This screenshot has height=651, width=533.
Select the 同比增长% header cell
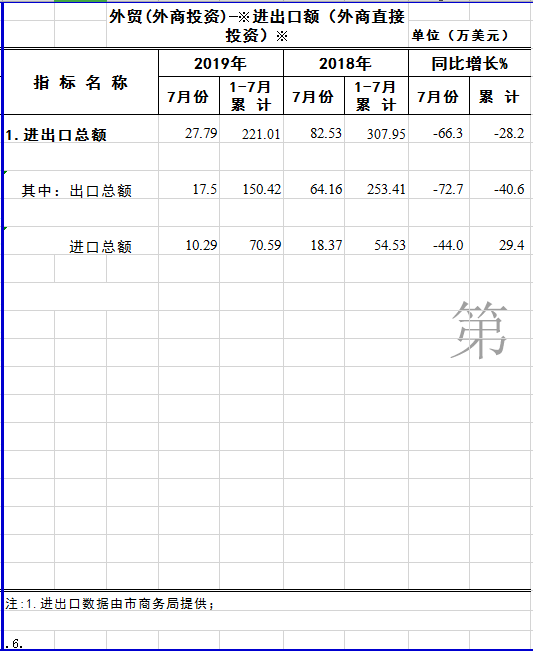pos(470,63)
